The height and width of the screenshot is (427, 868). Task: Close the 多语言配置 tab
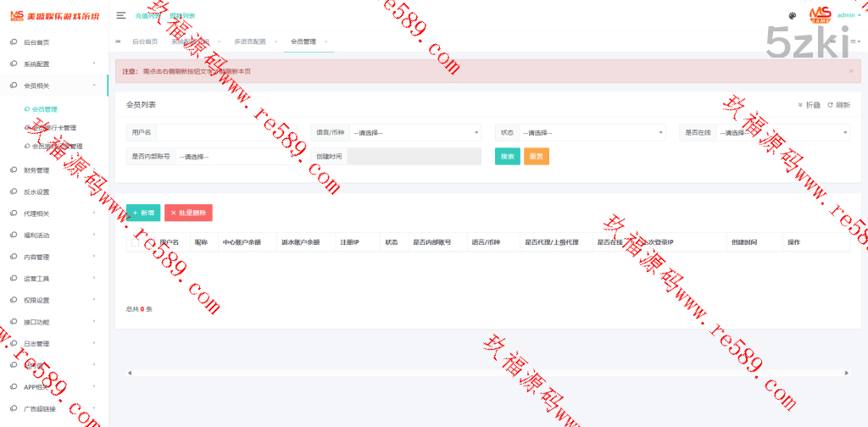tap(275, 42)
